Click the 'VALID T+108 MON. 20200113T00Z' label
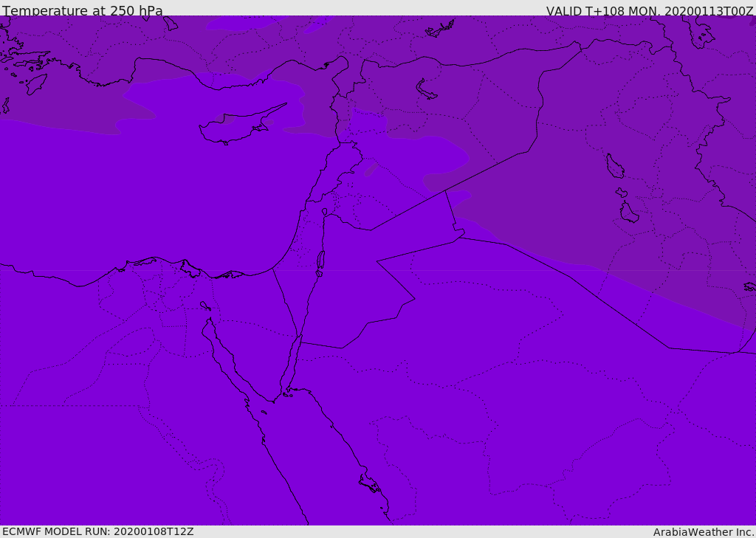The image size is (756, 538). (650, 10)
